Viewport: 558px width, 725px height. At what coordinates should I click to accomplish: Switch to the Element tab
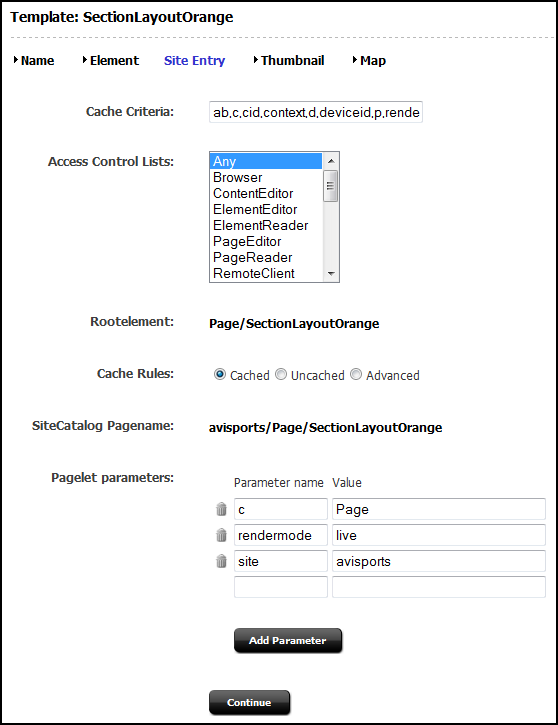[x=114, y=61]
